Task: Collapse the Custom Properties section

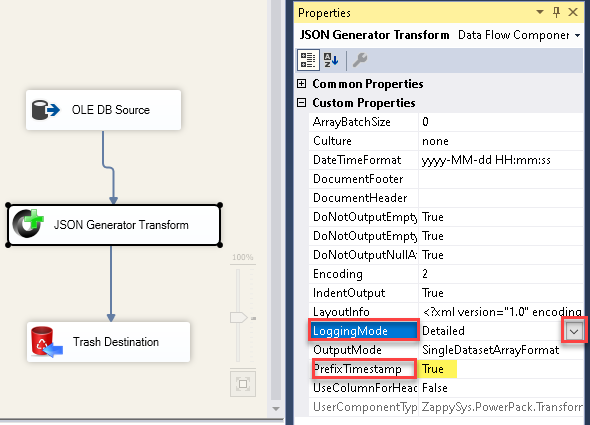Action: [301, 102]
